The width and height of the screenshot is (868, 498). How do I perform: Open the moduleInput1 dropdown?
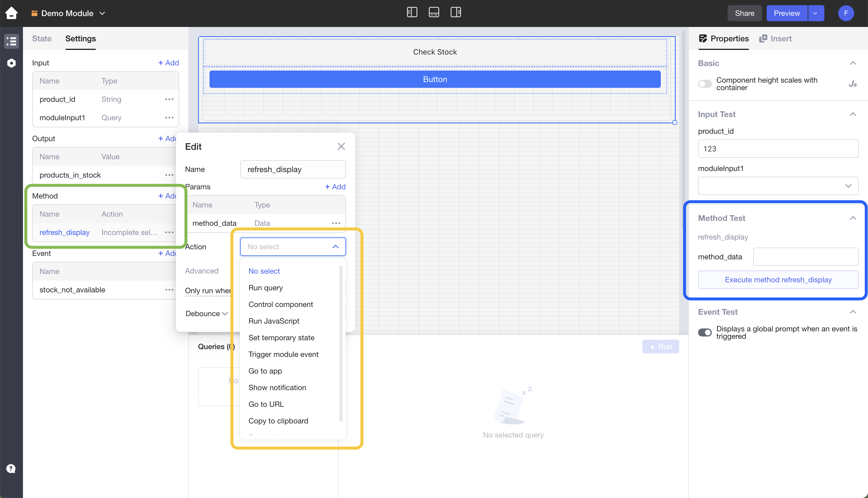click(778, 186)
